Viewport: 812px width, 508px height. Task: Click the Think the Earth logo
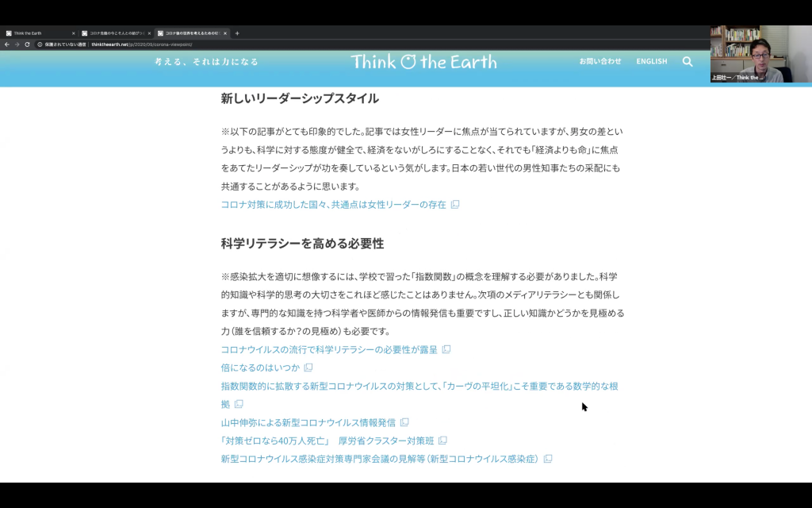[423, 62]
